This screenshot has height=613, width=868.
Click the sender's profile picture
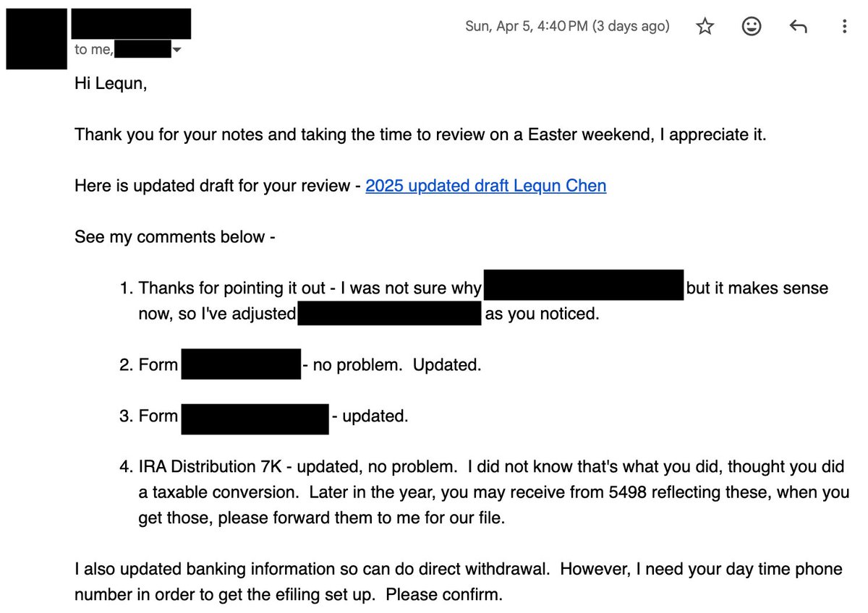(x=36, y=38)
